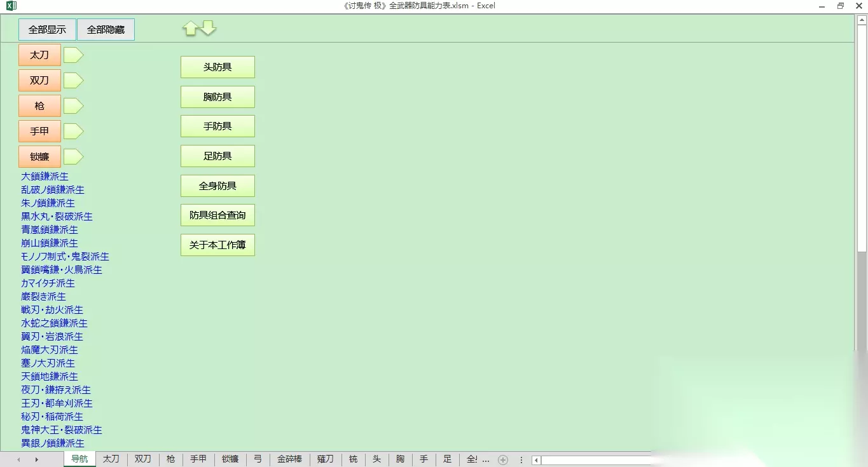Screen dimensions: 868x467
Task: Switch to the 导航 sheet tab
Action: pyautogui.click(x=79, y=459)
